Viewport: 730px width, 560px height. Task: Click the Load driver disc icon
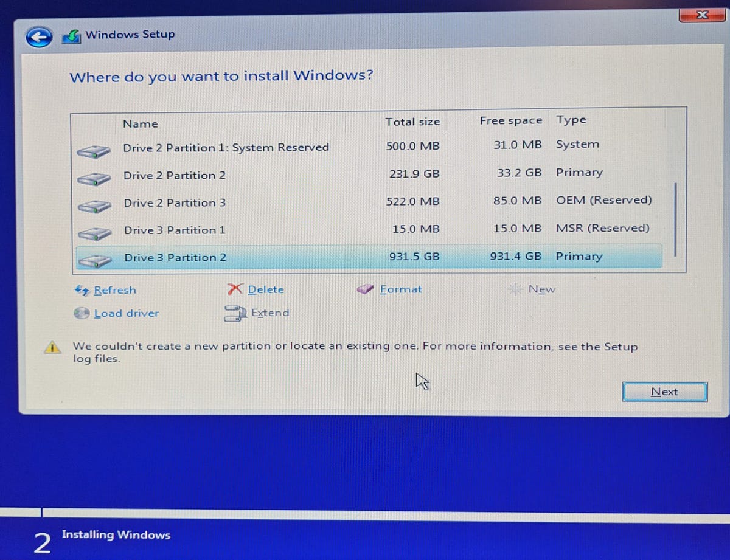(x=82, y=313)
